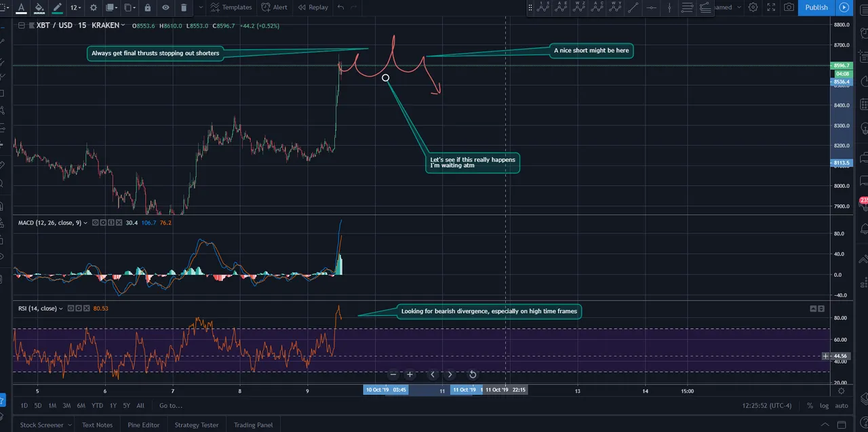Viewport: 868px width, 432px height.
Task: Toggle lock on the selected drawing
Action: 147,7
